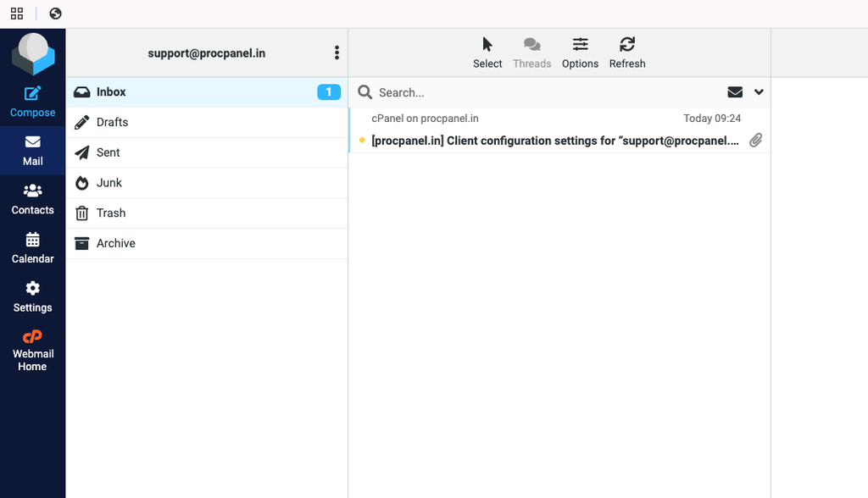Open the Contacts section
Viewport: 868px width, 498px height.
(33, 200)
